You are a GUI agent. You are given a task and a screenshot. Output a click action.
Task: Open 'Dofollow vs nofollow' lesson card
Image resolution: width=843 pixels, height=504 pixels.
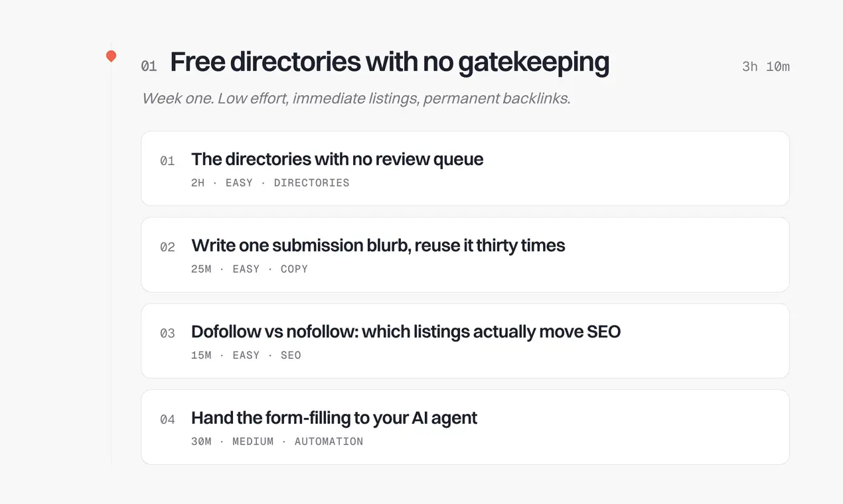tap(465, 341)
